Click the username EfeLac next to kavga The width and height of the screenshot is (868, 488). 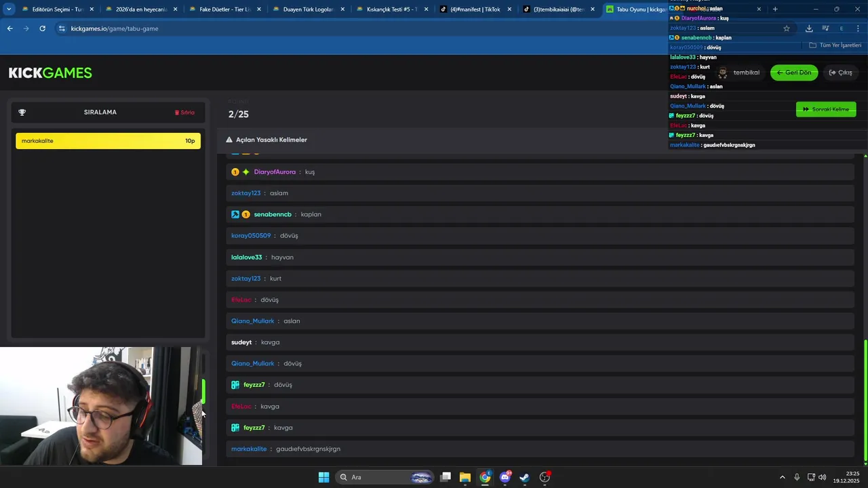(241, 407)
